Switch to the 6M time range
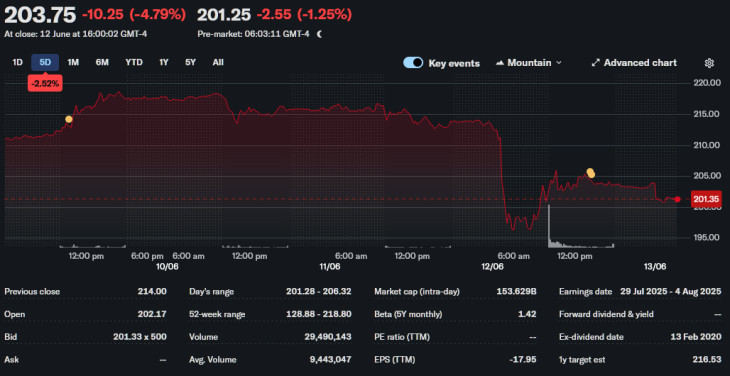Screen dimensions: 730x376 point(102,62)
